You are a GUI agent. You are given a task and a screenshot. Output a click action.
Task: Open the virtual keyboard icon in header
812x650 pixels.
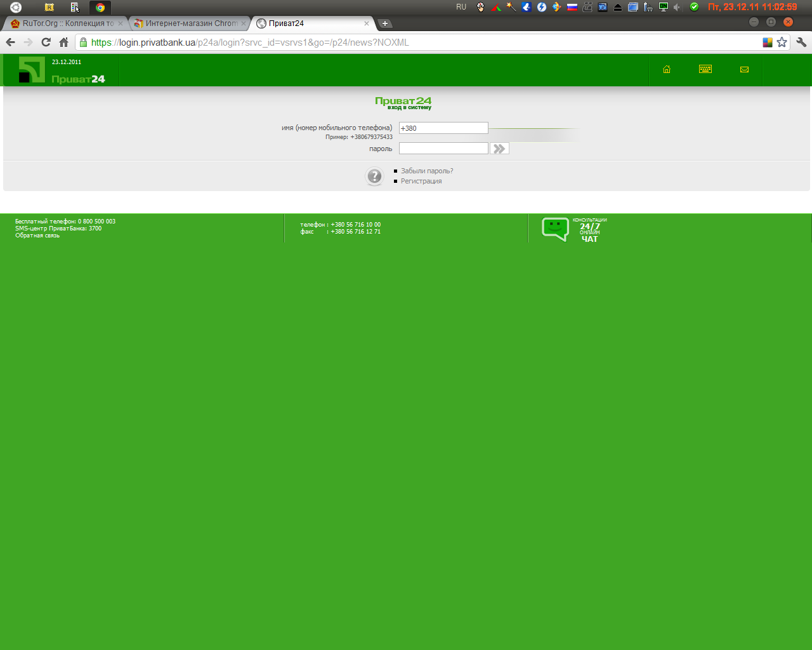tap(705, 69)
